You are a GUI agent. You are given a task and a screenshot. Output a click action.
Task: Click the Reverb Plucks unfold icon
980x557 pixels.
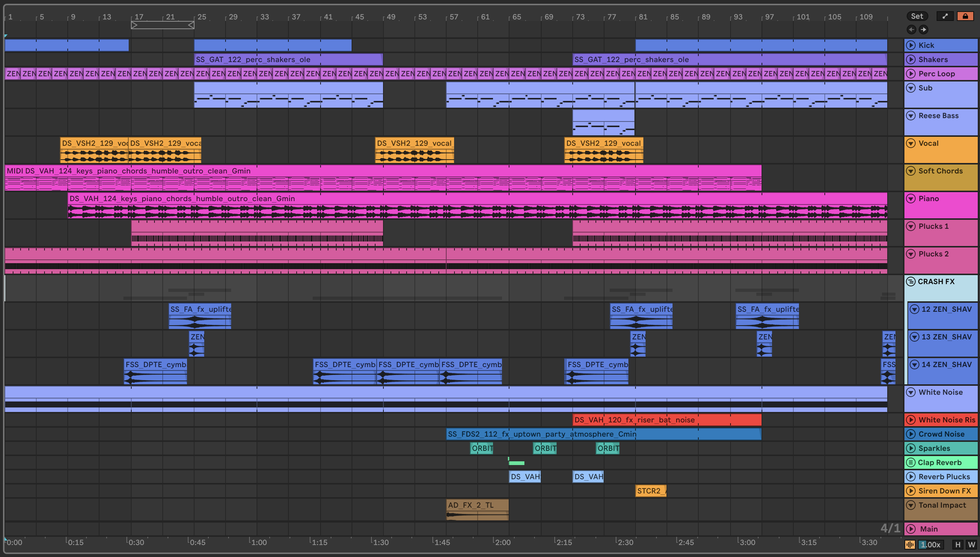911,477
